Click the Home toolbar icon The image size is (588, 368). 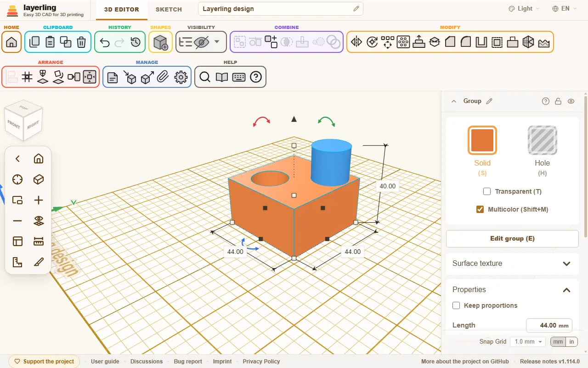[x=11, y=42]
